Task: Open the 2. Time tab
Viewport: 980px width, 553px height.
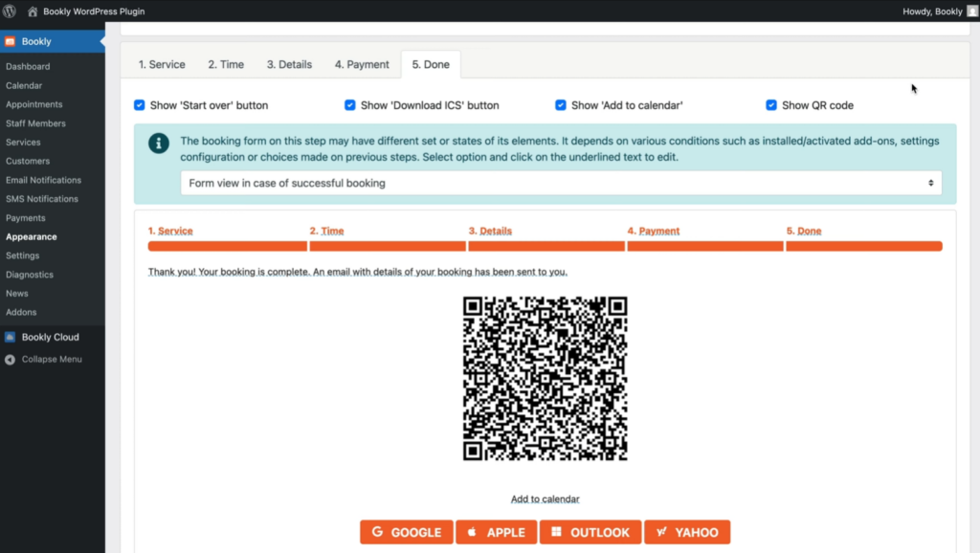Action: click(226, 64)
